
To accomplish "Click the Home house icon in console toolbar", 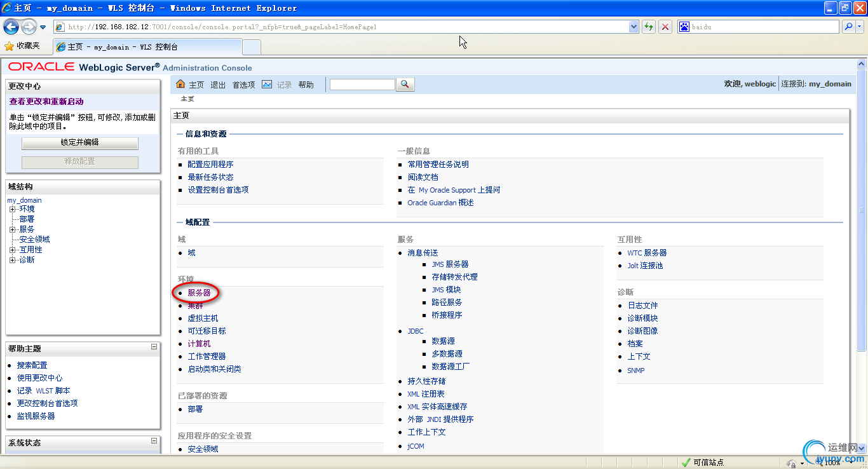I will point(180,84).
